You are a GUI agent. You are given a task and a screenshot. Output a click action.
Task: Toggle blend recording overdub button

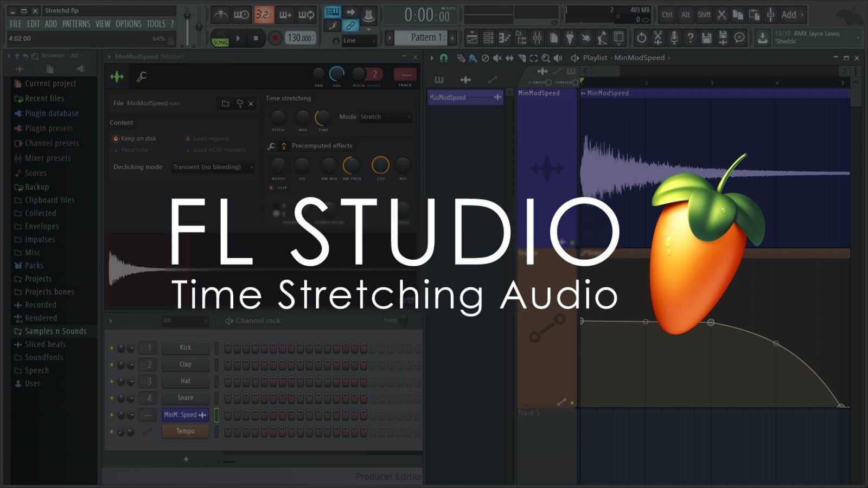pos(285,15)
